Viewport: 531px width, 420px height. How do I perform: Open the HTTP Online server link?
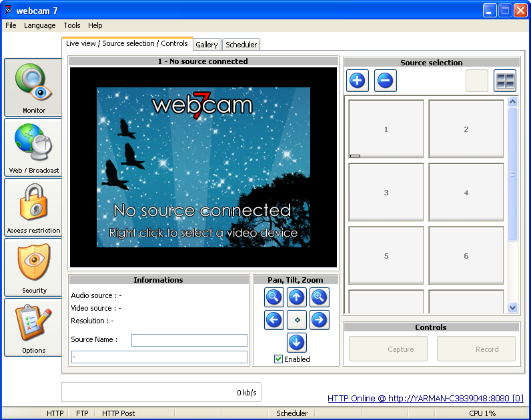[x=426, y=399]
